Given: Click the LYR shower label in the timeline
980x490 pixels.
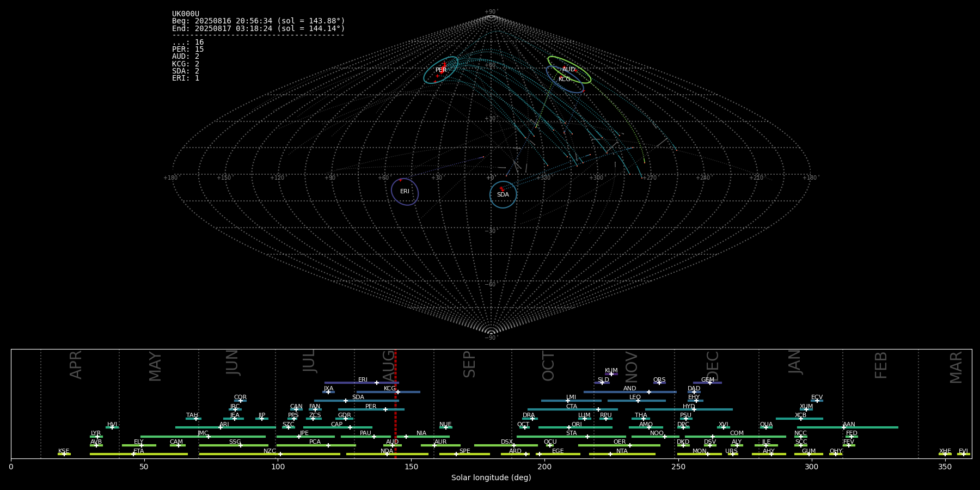Looking at the screenshot, I should tap(96, 433).
